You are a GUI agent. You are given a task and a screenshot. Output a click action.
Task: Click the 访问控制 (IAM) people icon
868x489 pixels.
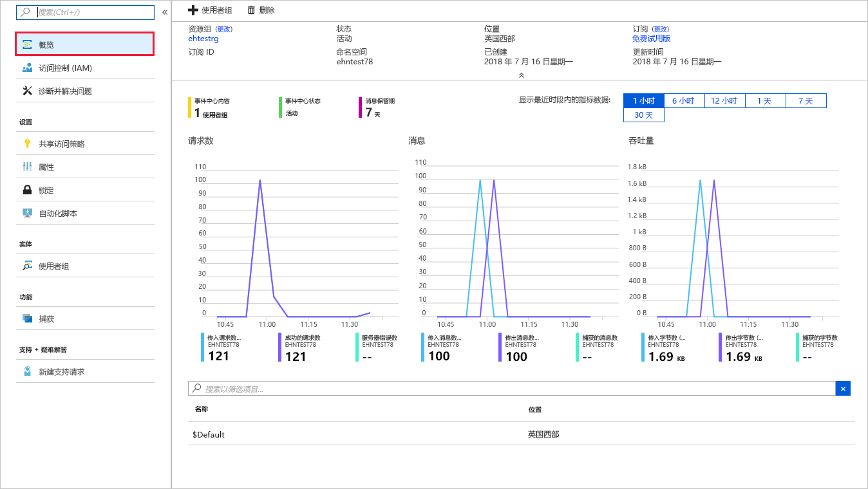[x=27, y=68]
